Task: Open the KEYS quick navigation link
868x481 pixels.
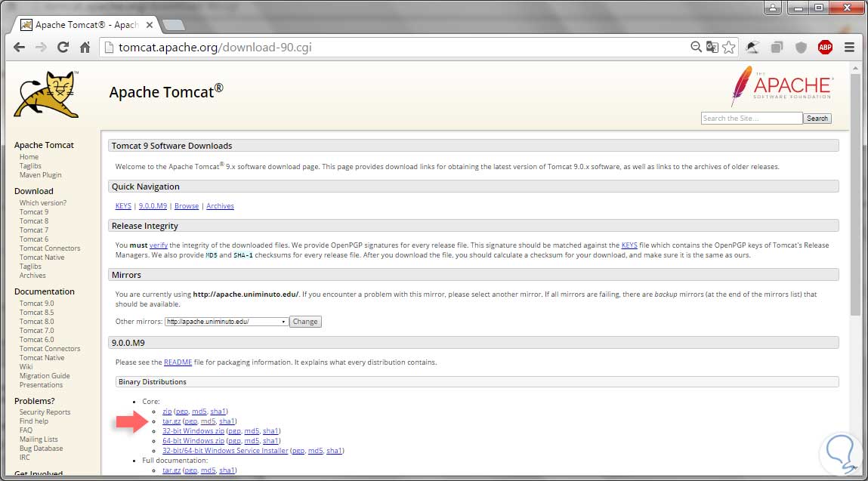Action: tap(123, 206)
